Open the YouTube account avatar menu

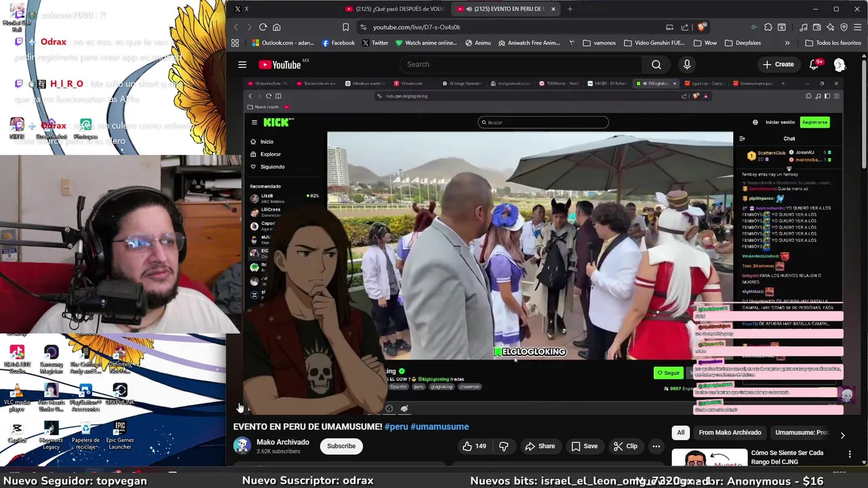point(840,64)
